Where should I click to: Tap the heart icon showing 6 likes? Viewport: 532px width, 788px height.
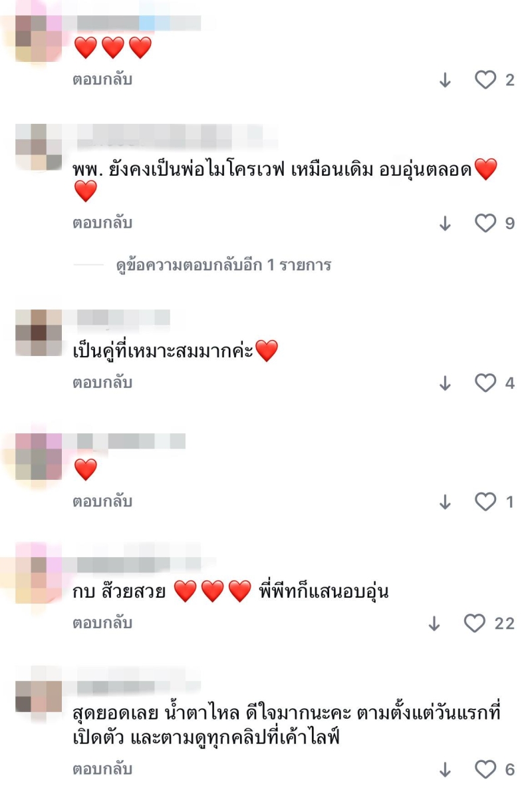[x=485, y=769]
